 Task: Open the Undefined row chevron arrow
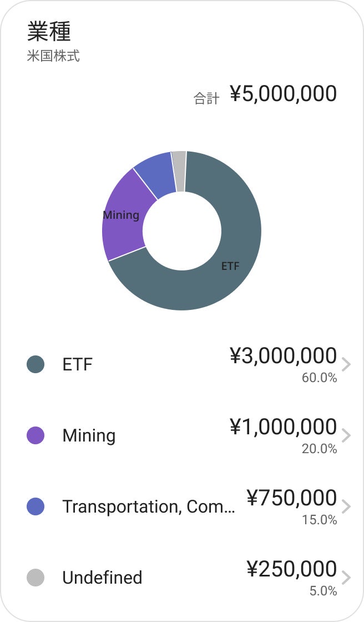pos(346,578)
